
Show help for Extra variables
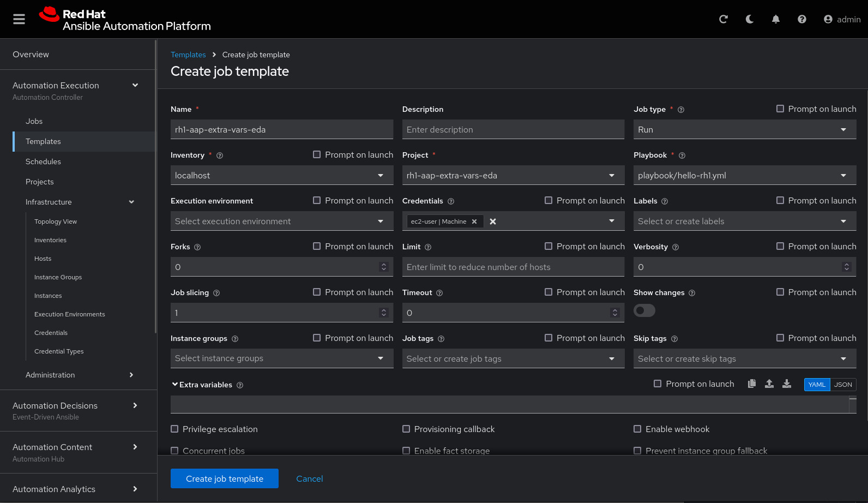pos(240,385)
